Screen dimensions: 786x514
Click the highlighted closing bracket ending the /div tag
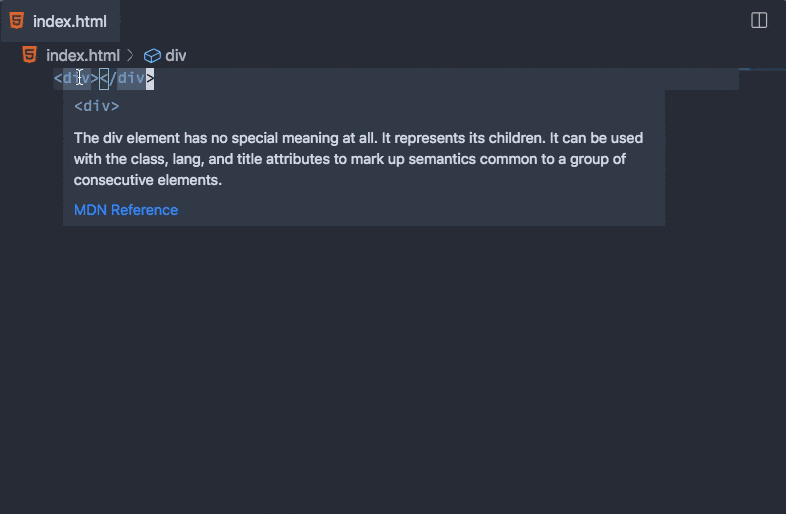pyautogui.click(x=150, y=79)
